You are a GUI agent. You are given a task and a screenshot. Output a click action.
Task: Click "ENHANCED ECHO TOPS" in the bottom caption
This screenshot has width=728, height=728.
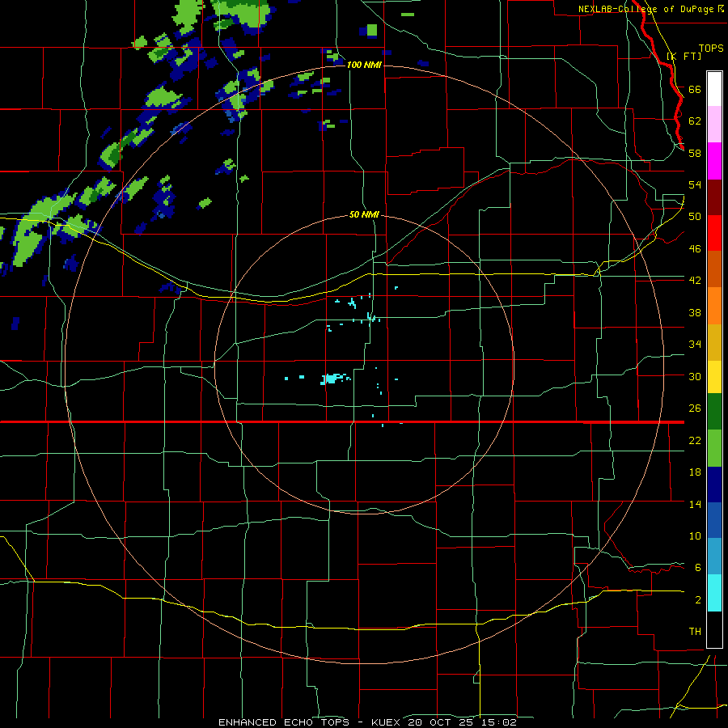coord(284,722)
